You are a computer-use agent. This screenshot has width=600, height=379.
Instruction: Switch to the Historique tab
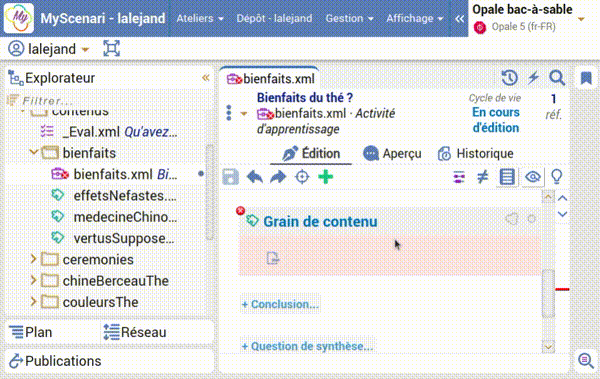click(476, 154)
